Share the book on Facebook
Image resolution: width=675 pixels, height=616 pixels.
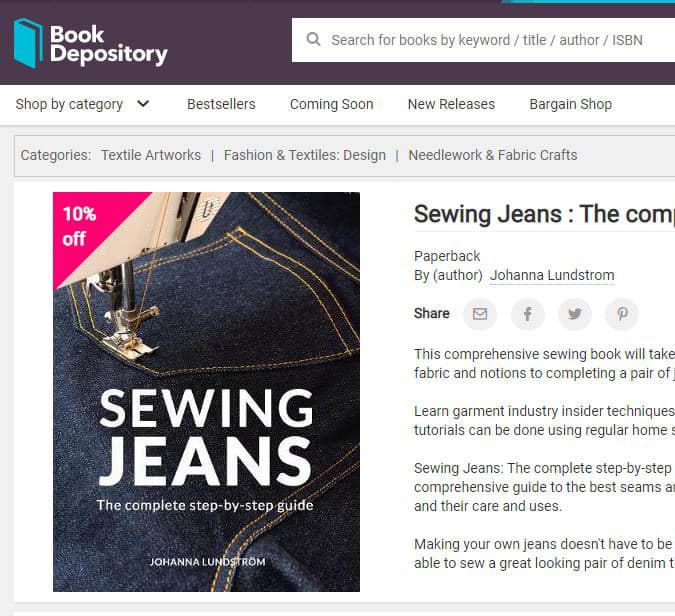(527, 314)
